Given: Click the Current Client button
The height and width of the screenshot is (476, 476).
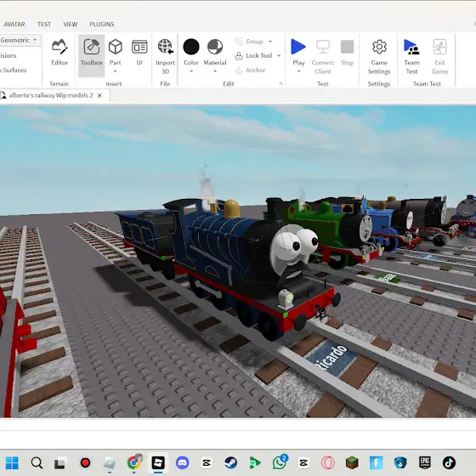Looking at the screenshot, I should pos(323,56).
